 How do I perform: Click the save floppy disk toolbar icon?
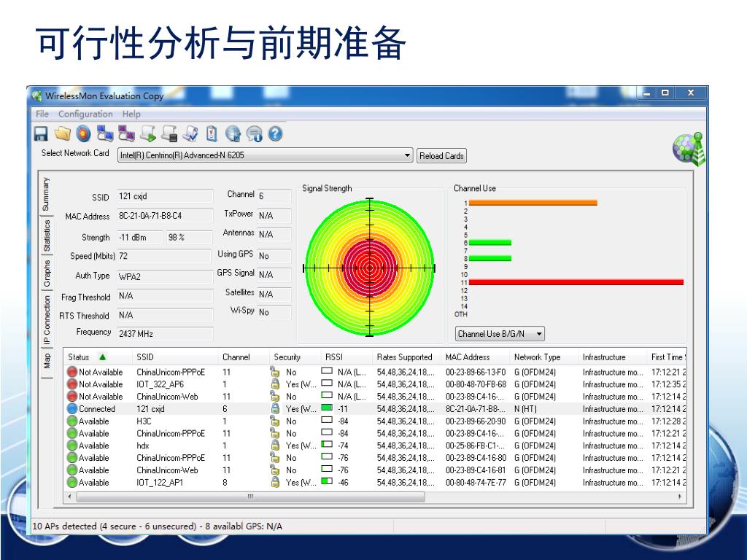coord(41,134)
